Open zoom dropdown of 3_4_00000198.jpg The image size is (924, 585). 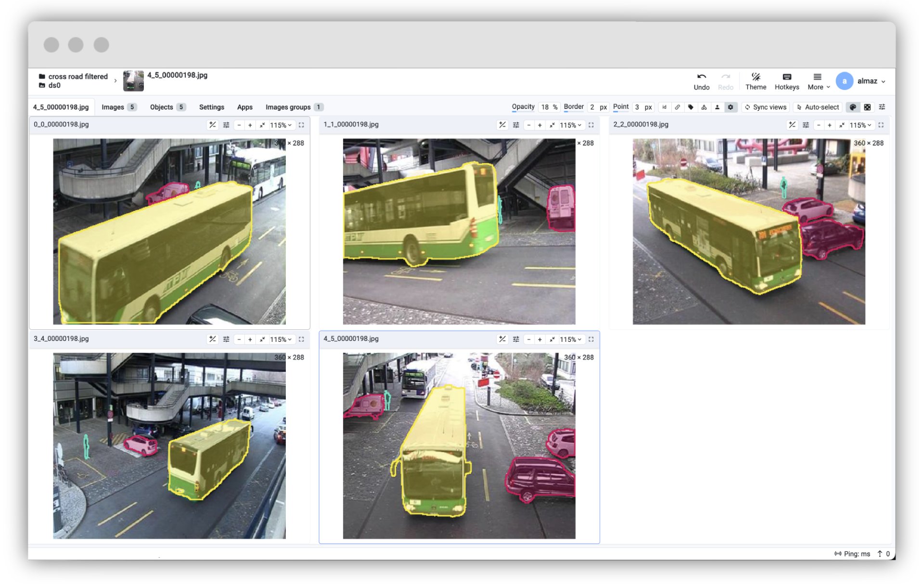pos(281,339)
